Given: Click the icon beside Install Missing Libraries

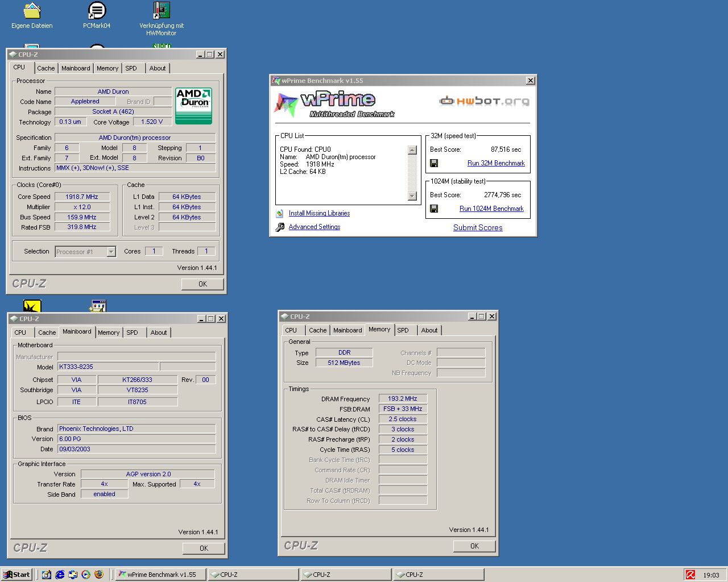Looking at the screenshot, I should click(280, 214).
